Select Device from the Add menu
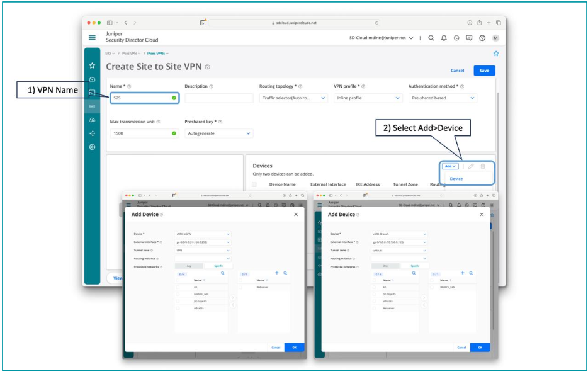 (x=456, y=179)
